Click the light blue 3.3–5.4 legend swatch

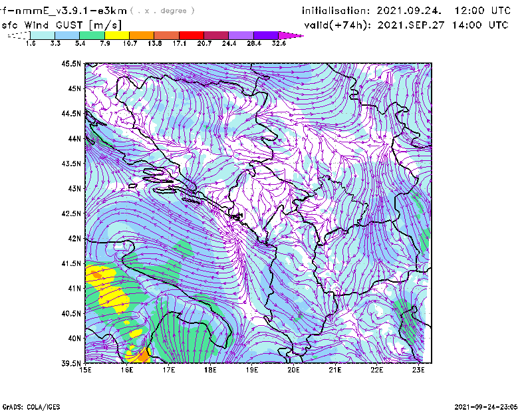click(x=67, y=35)
